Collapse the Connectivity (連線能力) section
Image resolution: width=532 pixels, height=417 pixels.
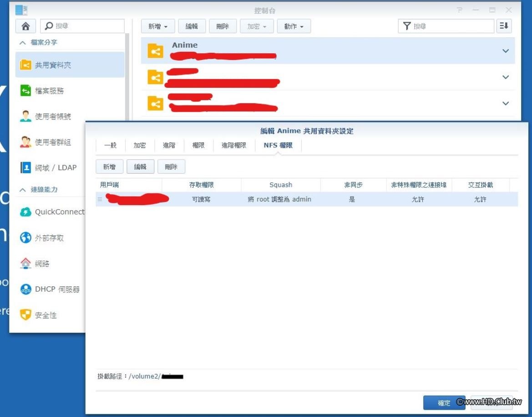click(23, 190)
